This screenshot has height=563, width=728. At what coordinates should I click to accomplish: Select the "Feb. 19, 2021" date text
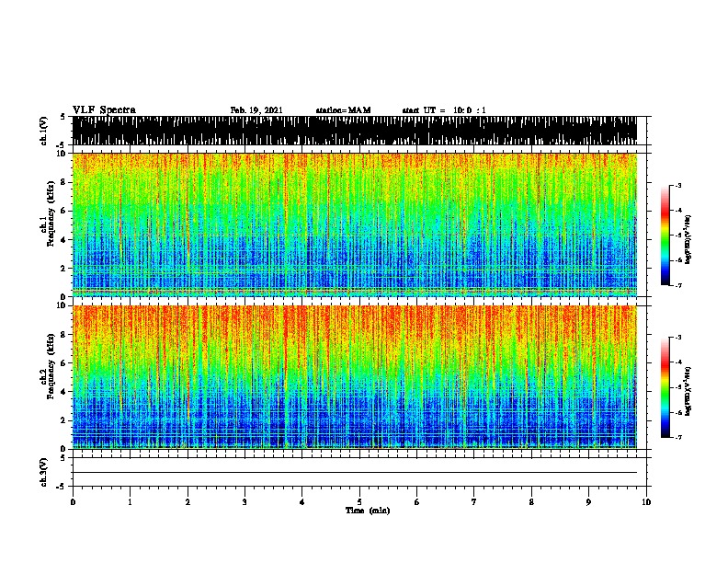click(x=256, y=110)
